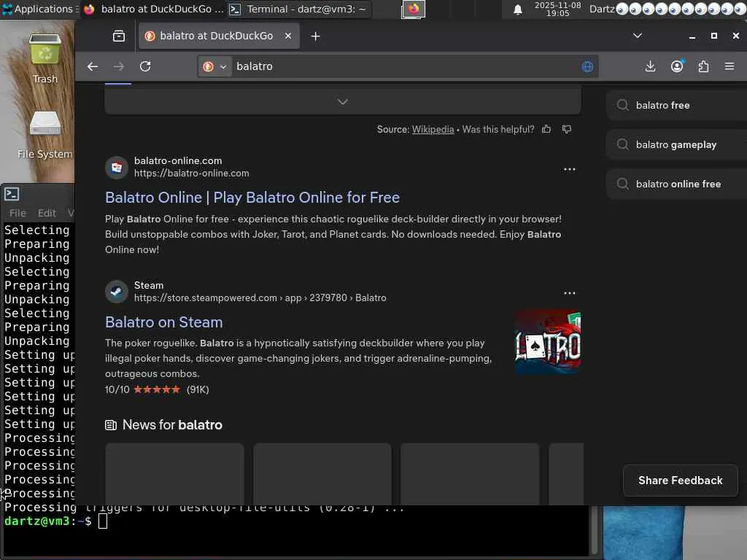Open the three-dot menu for balatro-online.com result

click(x=569, y=169)
